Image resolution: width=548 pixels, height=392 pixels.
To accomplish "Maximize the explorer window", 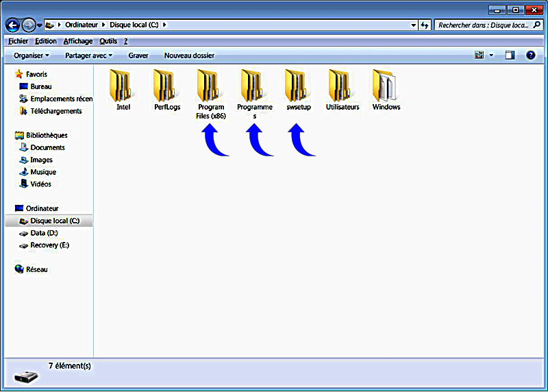I will pyautogui.click(x=516, y=10).
